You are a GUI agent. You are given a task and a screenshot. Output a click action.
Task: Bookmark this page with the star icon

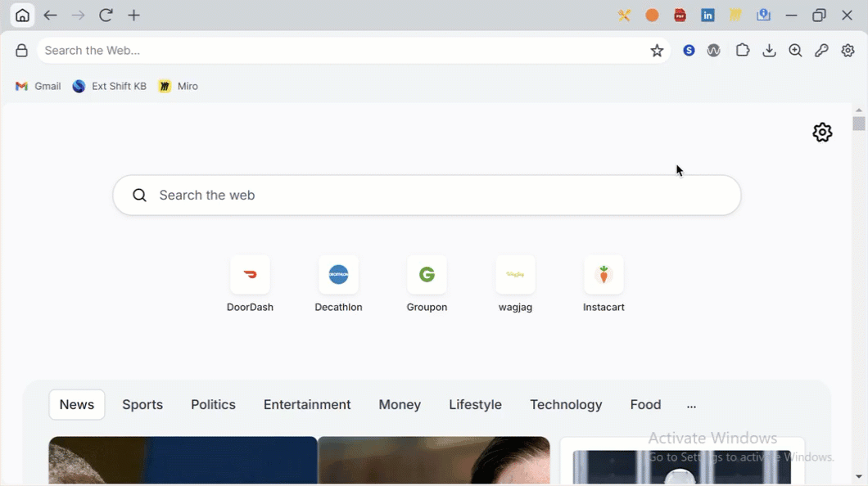click(x=657, y=51)
